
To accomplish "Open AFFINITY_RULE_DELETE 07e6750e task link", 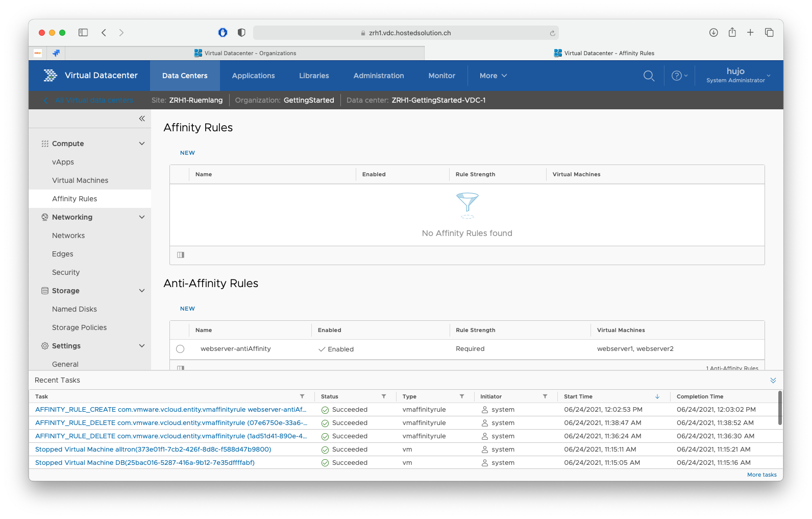I will click(171, 423).
